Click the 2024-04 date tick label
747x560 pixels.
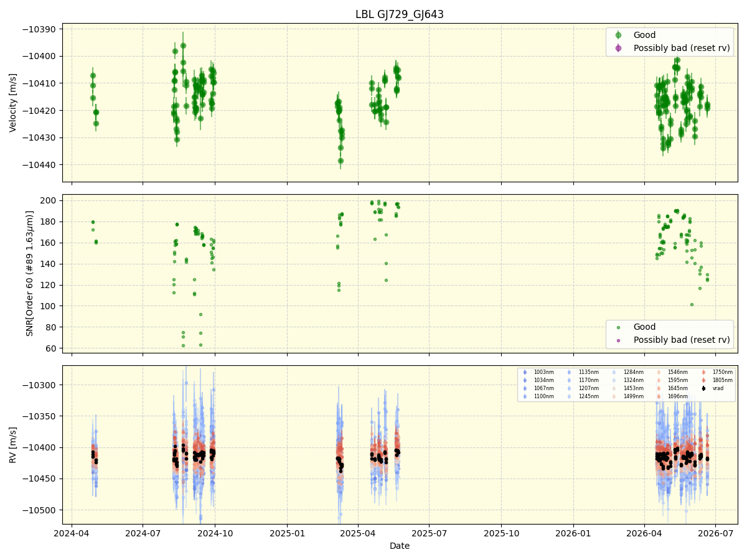72,533
